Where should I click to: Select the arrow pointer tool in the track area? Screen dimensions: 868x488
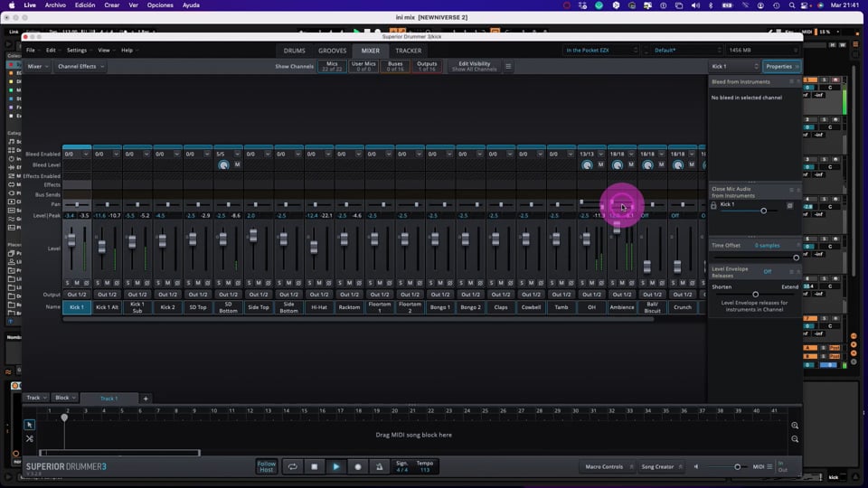[x=29, y=425]
